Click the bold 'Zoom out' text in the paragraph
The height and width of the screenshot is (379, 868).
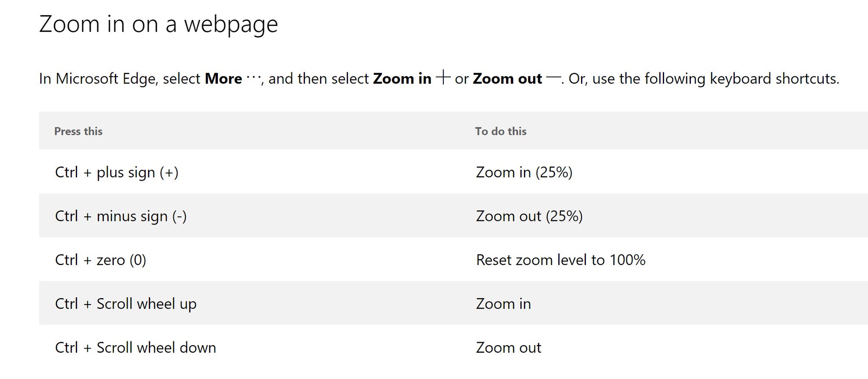click(x=507, y=79)
